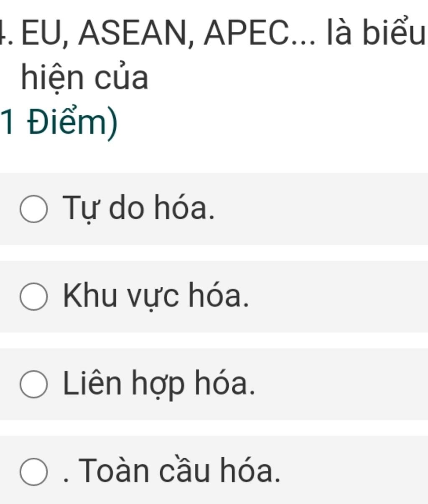Click the words 'hiện của' in the question
The height and width of the screenshot is (504, 428).
pyautogui.click(x=85, y=78)
